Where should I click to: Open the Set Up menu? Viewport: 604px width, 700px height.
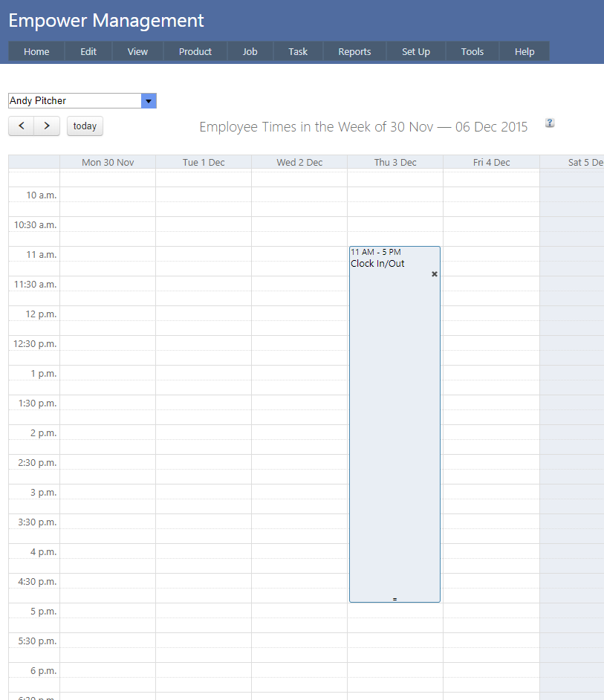415,51
